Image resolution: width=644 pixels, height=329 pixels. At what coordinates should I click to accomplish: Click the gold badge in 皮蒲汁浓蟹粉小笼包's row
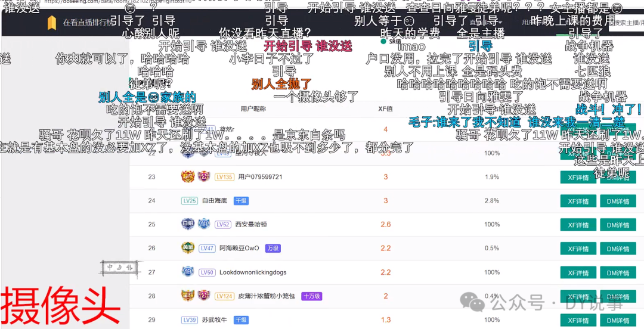tap(187, 296)
